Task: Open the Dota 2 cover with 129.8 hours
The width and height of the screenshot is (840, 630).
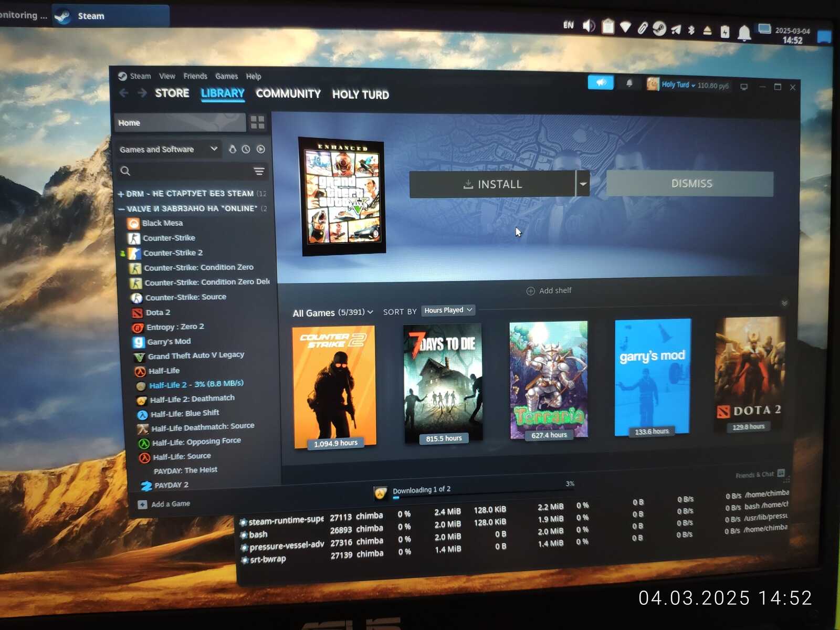Action: point(750,375)
